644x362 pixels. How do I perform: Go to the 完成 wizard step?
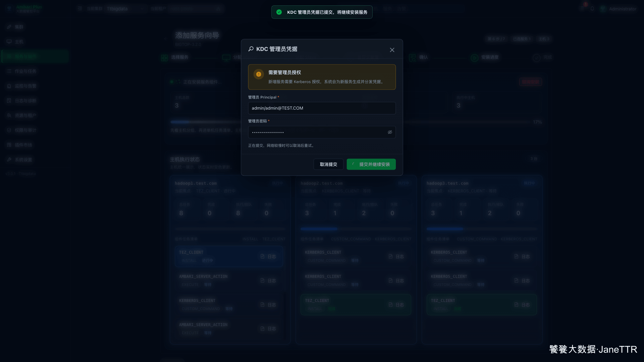pos(542,58)
